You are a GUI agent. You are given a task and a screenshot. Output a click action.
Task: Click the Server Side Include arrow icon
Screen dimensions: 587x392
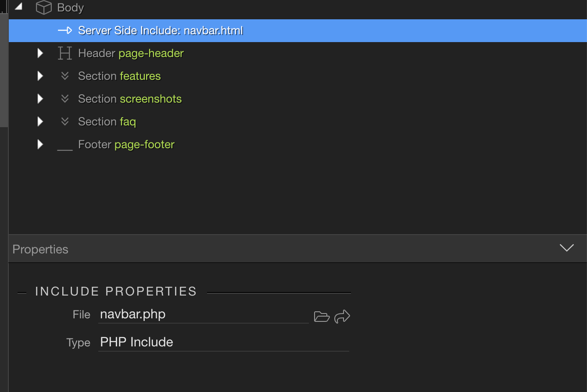[x=64, y=31]
